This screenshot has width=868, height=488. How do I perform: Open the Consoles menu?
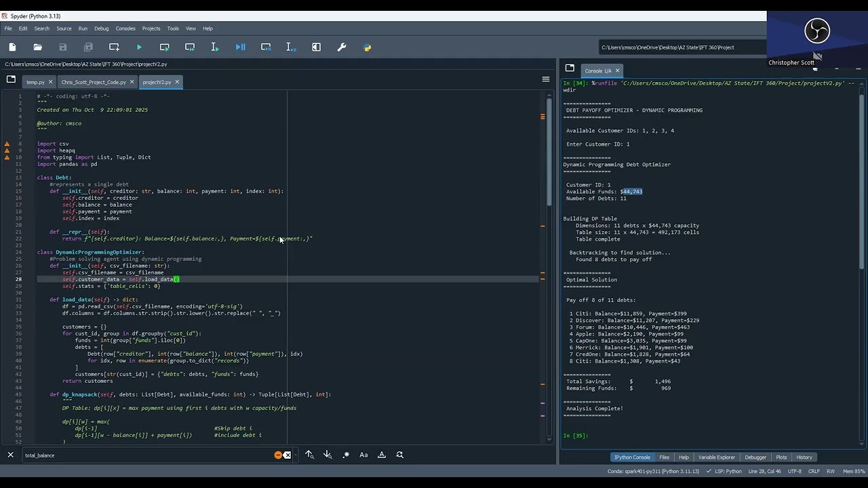tap(125, 28)
